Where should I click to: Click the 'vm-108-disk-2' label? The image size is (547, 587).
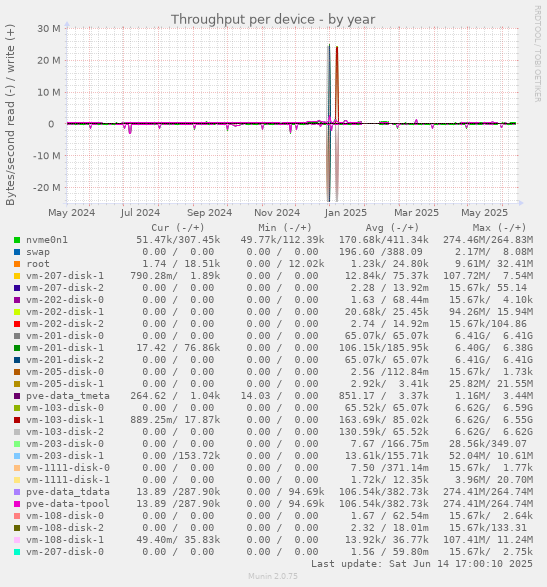[65, 528]
